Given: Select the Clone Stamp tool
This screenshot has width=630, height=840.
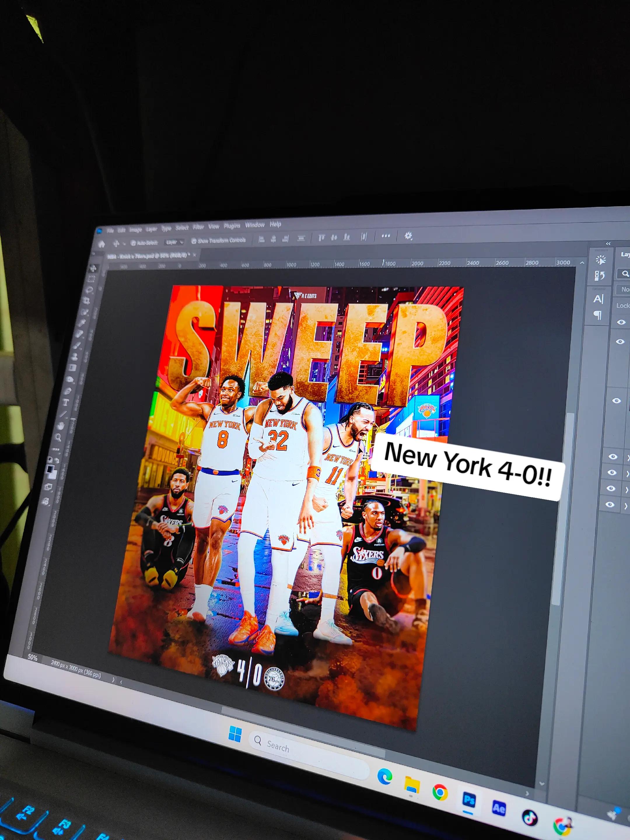Looking at the screenshot, I should pos(74,357).
